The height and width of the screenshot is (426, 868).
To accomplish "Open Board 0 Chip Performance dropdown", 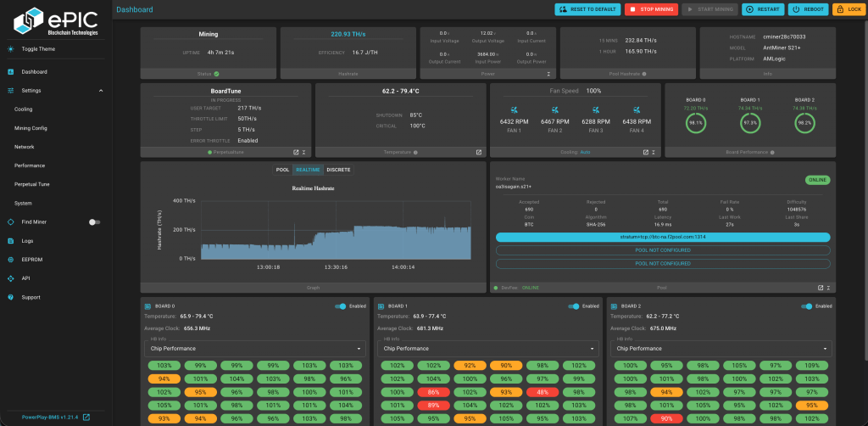I will (254, 349).
